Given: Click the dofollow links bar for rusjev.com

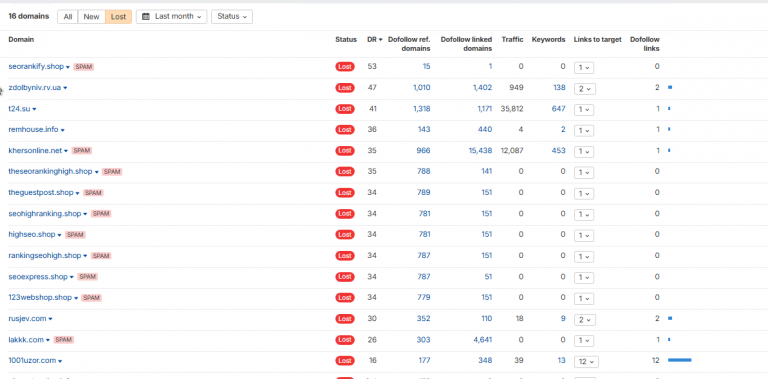Looking at the screenshot, I should (x=670, y=318).
